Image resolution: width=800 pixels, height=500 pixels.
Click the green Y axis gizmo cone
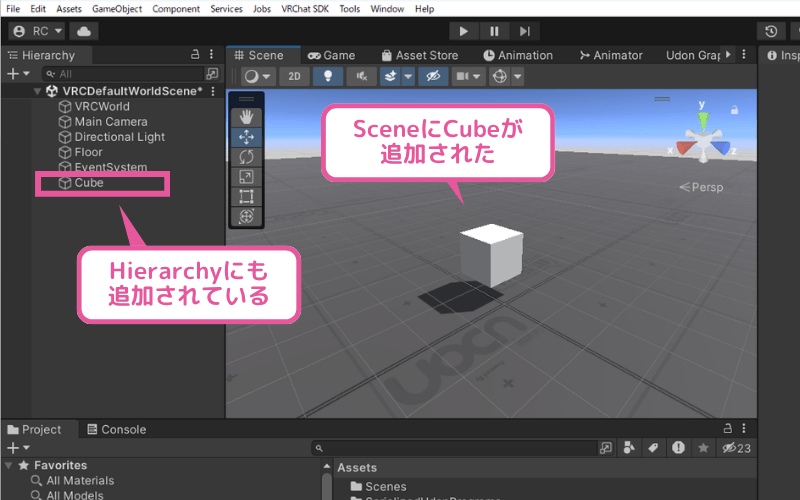[x=704, y=120]
